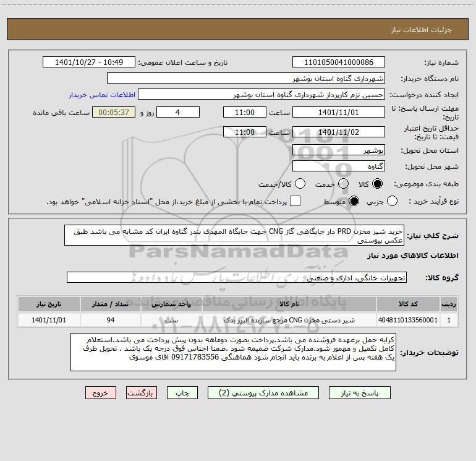
Task: Click the واحد شمارش column header
Action: (171, 304)
